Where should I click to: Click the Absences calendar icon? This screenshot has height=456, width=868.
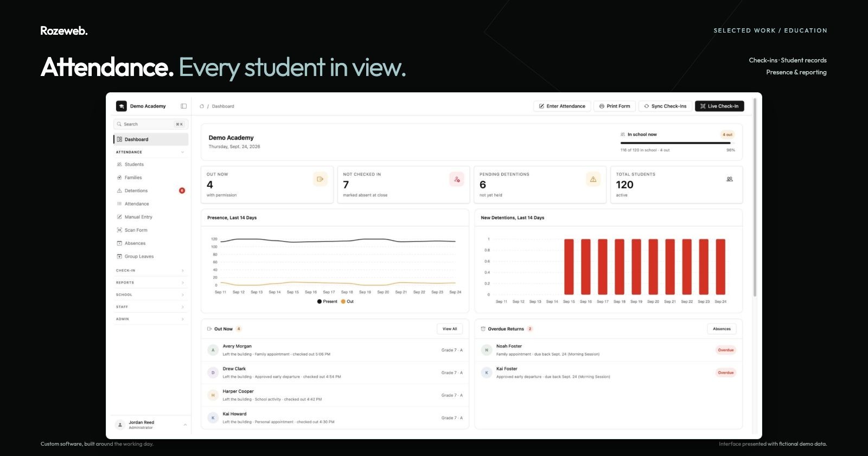pos(119,243)
